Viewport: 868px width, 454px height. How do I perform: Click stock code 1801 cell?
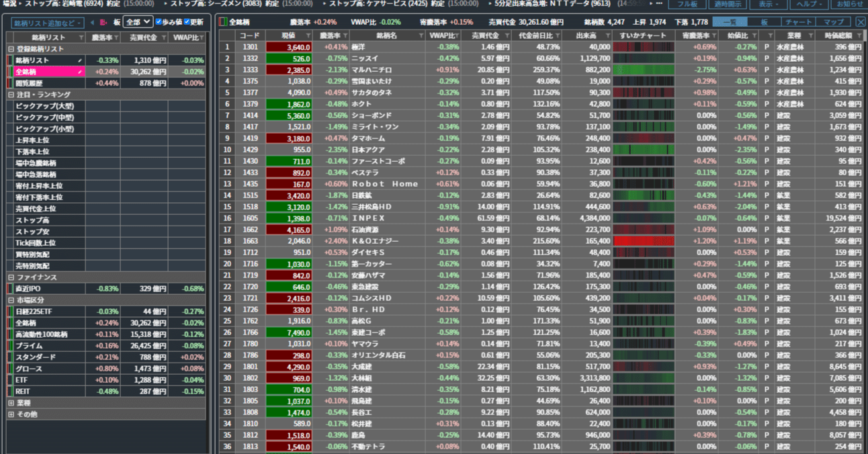(249, 366)
